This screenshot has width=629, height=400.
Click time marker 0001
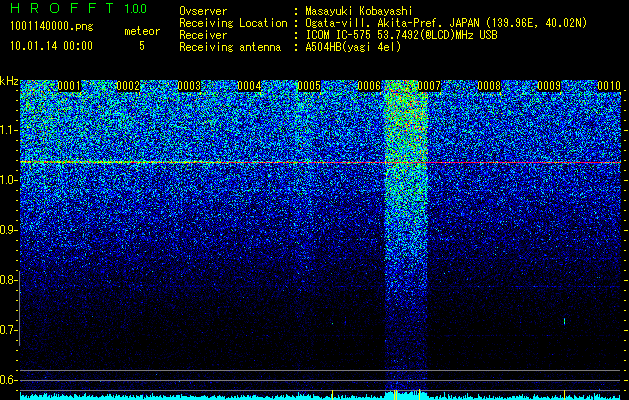pyautogui.click(x=69, y=86)
